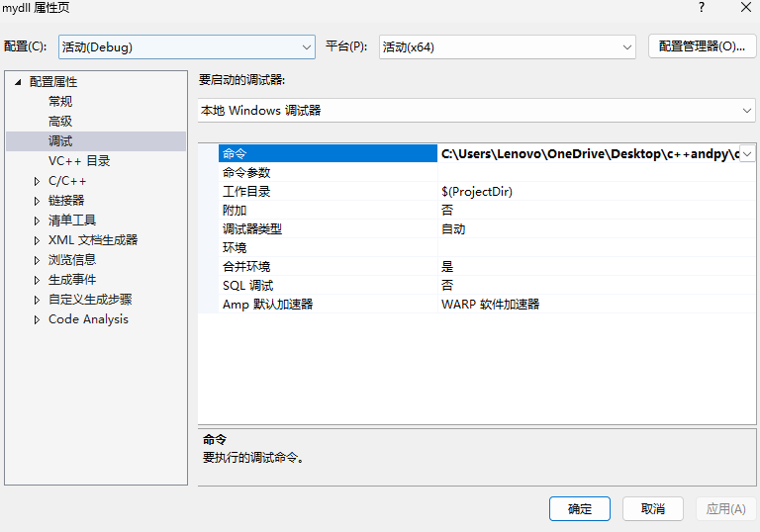The width and height of the screenshot is (760, 532).
Task: Select 高级 in the property tree
Action: coord(60,121)
